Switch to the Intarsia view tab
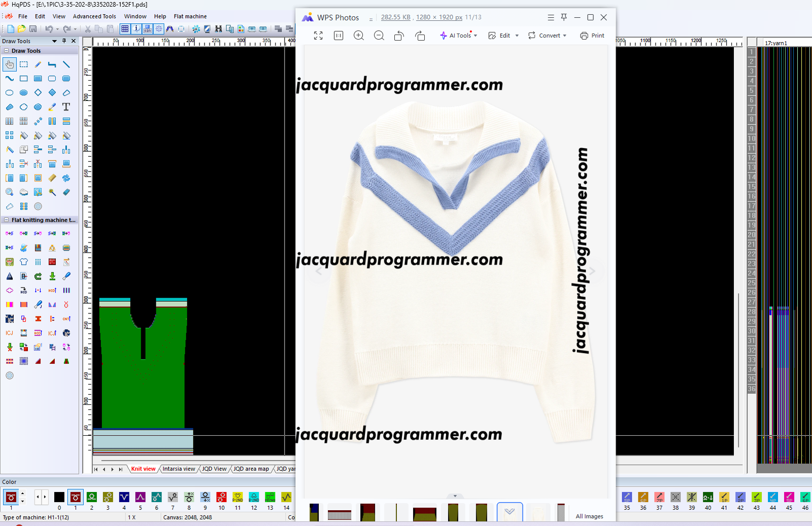 tap(179, 469)
